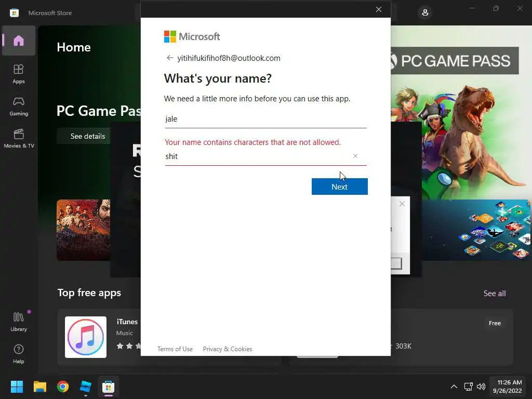This screenshot has width=532, height=399.
Task: Open the Windows Start menu
Action: point(17,387)
